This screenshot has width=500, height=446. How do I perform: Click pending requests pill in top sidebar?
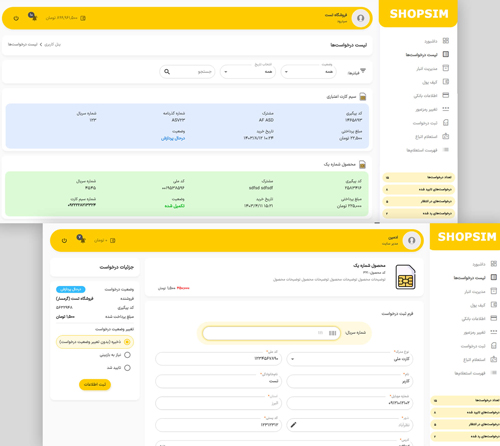point(419,201)
